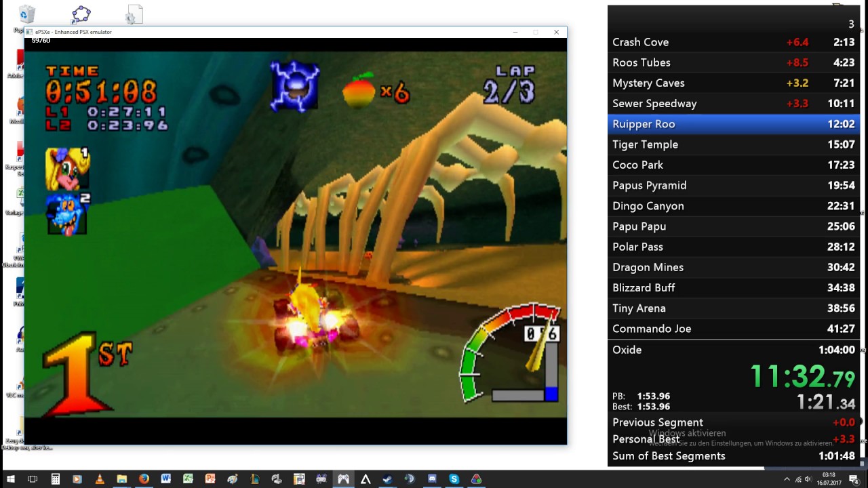
Task: Open the media player icon next to Calculator
Action: point(77,479)
